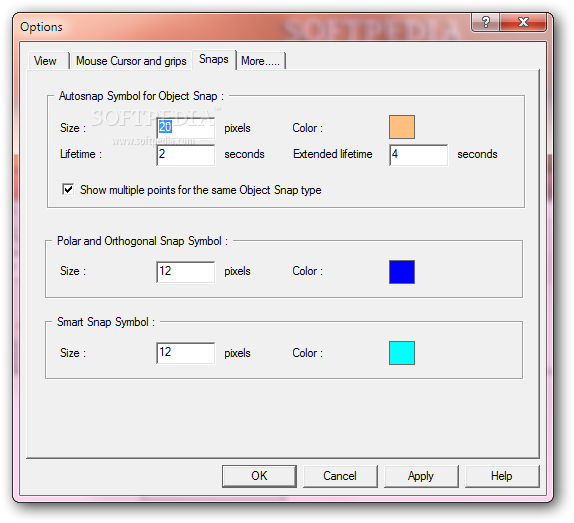Image resolution: width=574 pixels, height=523 pixels.
Task: Click the Autosnap Size input field
Action: coord(186,128)
